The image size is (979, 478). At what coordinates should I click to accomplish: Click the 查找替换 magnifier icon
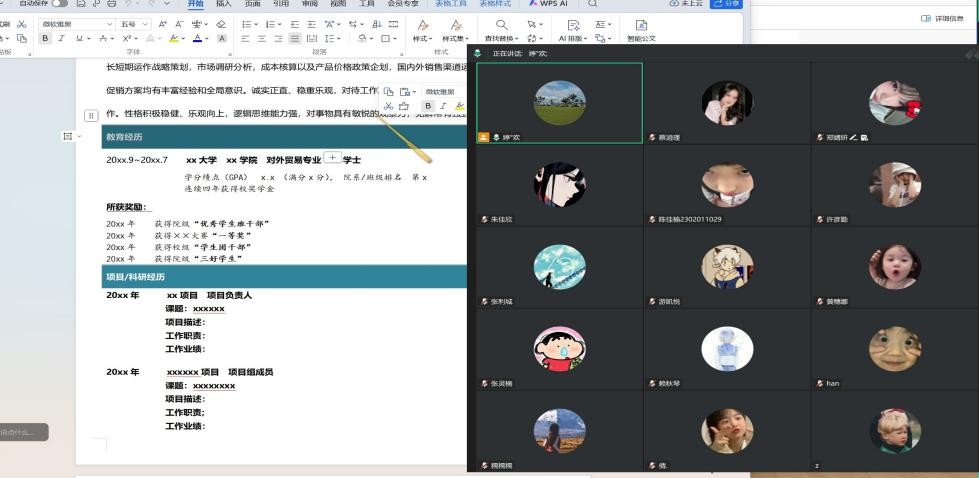[x=502, y=24]
